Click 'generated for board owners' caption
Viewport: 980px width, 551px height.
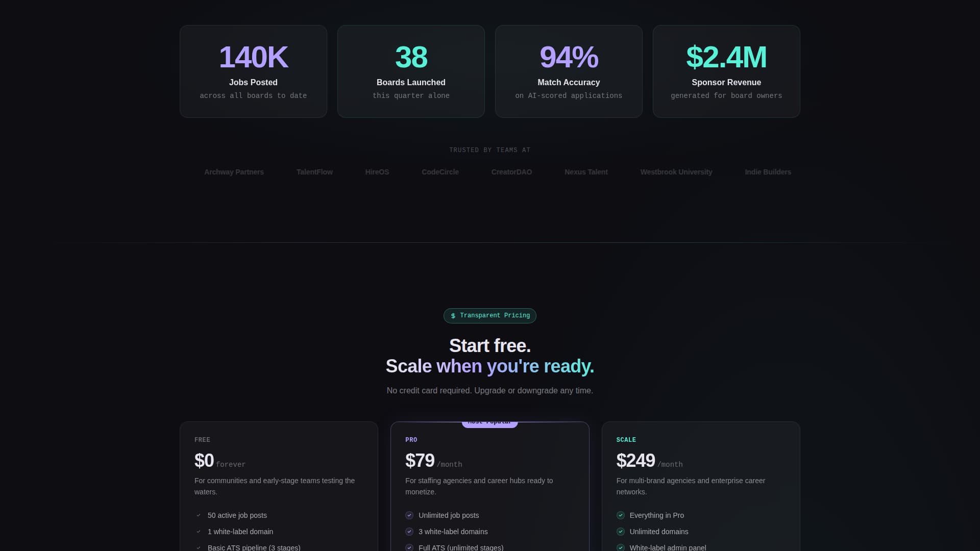726,96
